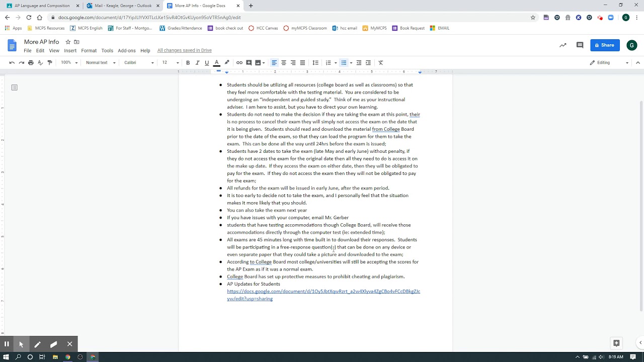644x362 pixels.
Task: Open the Calibri font dropdown
Action: [x=139, y=62]
